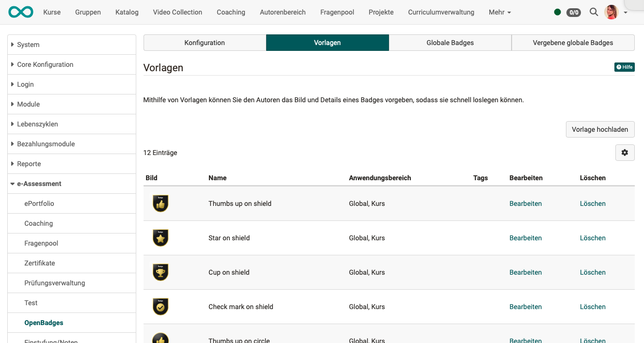Open the search magnifier icon
Viewport: 644px width, 343px height.
click(594, 12)
